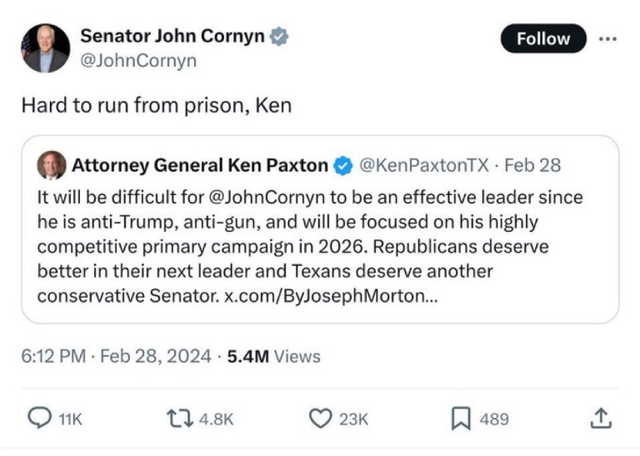Like the post with heart icon
The image size is (640, 456).
320,419
